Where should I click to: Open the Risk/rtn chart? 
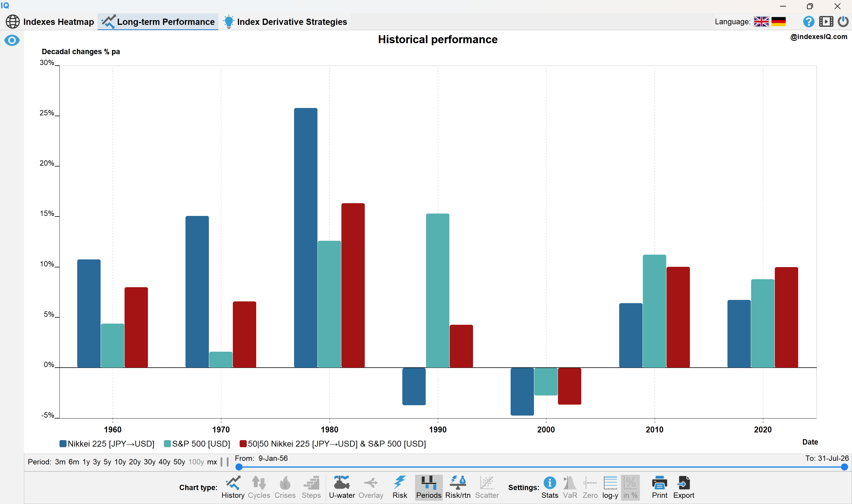[x=458, y=487]
